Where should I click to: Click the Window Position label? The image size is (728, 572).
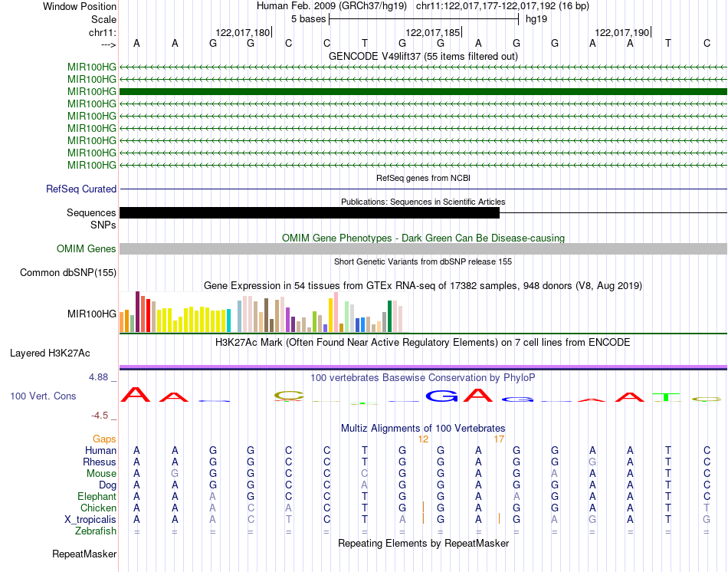pos(80,6)
